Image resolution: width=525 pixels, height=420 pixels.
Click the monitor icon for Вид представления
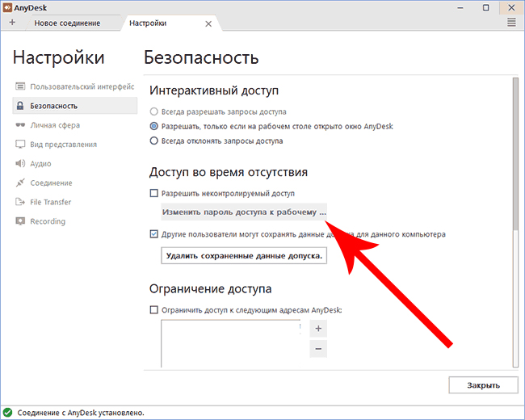[x=20, y=145]
